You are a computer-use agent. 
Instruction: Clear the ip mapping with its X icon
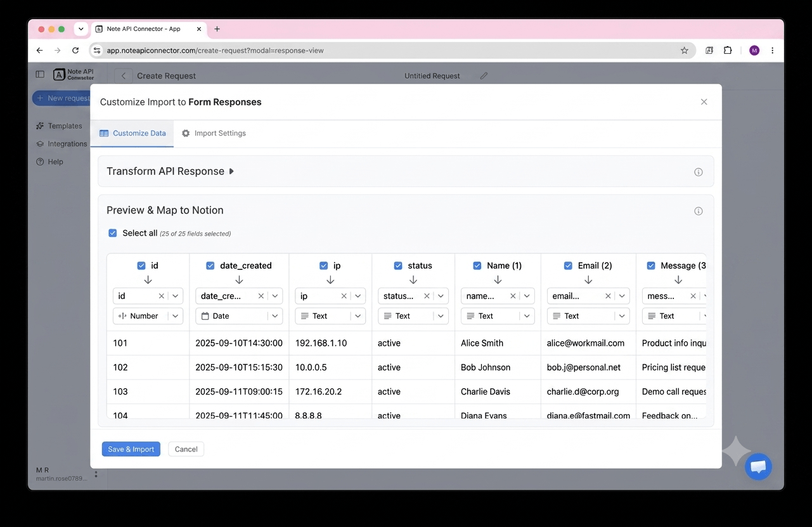pos(344,296)
